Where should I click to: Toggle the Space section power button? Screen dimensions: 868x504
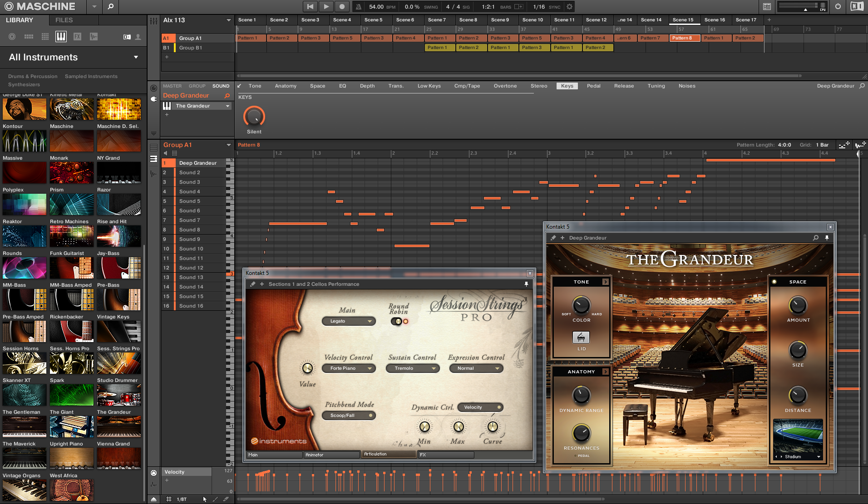(774, 282)
